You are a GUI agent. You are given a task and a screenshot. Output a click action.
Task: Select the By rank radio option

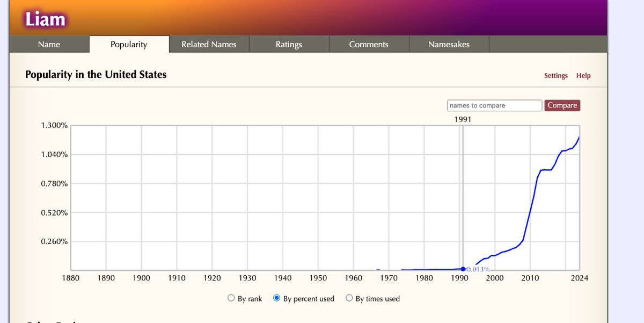[x=231, y=298]
